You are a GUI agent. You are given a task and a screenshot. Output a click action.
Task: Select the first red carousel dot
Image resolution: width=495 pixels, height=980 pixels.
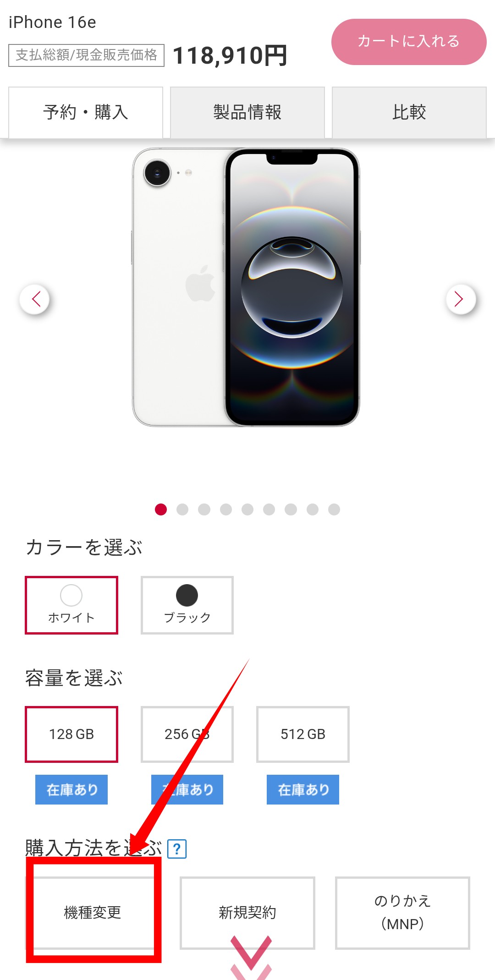[161, 509]
